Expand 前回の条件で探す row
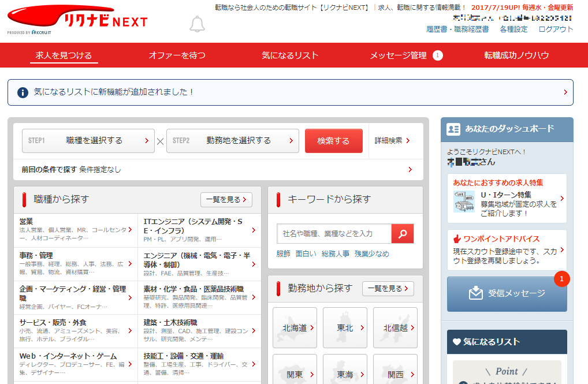 pyautogui.click(x=218, y=170)
